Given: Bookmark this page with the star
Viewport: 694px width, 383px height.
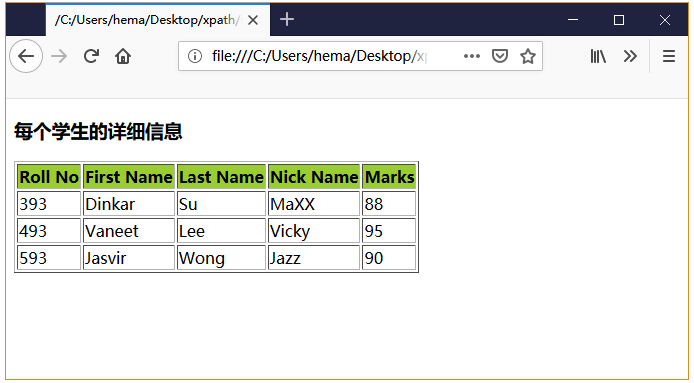Looking at the screenshot, I should coord(528,56).
